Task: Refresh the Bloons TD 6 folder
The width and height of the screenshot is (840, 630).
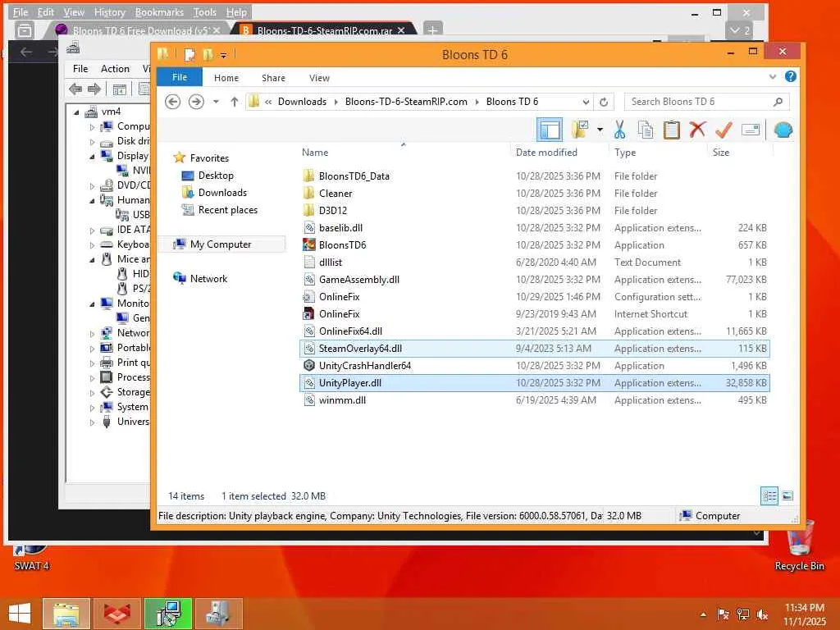Action: 604,102
